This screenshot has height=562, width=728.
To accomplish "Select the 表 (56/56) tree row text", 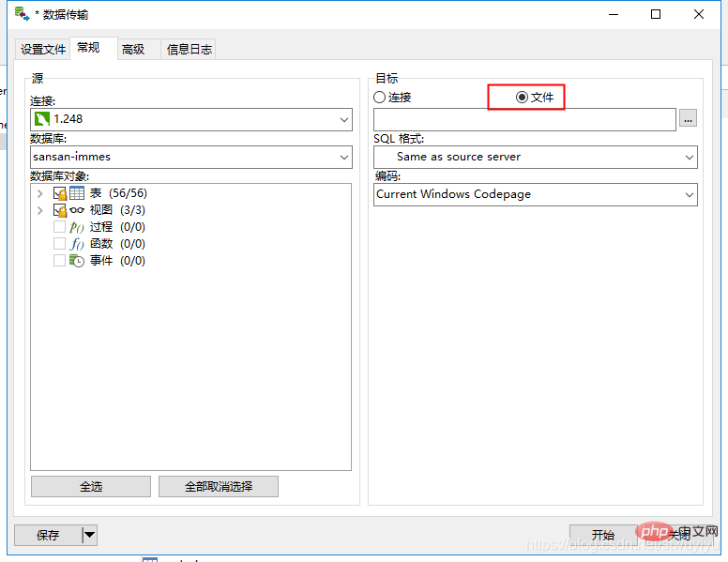I will 118,192.
